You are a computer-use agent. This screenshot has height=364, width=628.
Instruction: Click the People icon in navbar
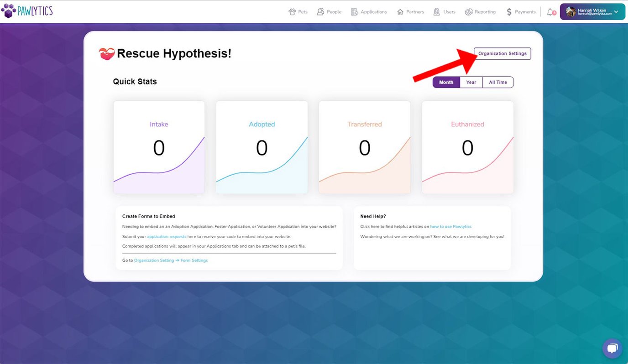(x=321, y=12)
